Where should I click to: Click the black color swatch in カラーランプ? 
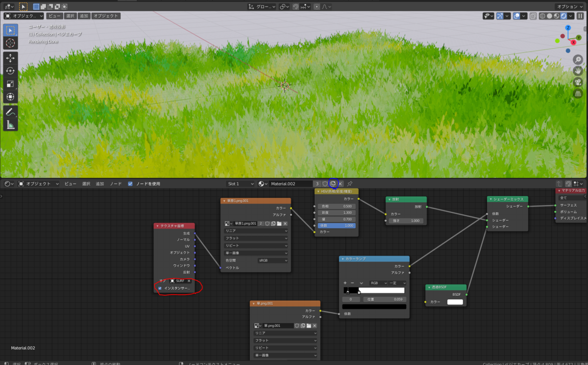pos(374,307)
